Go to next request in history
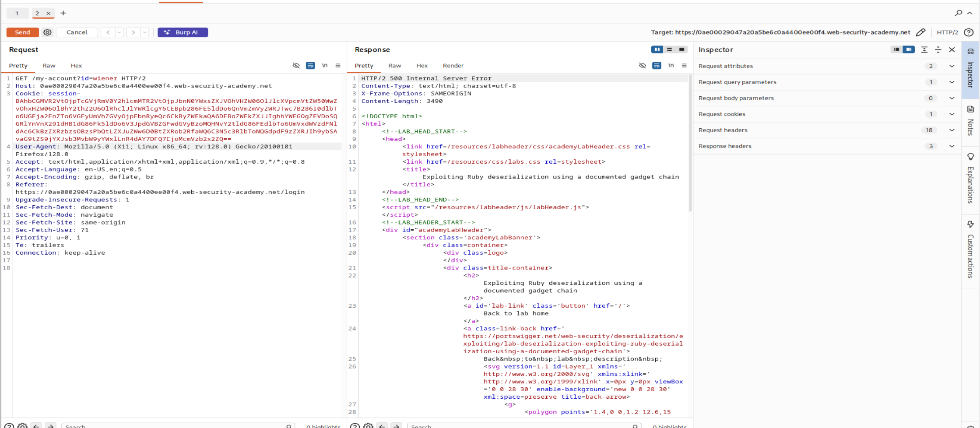980x428 pixels. 133,32
